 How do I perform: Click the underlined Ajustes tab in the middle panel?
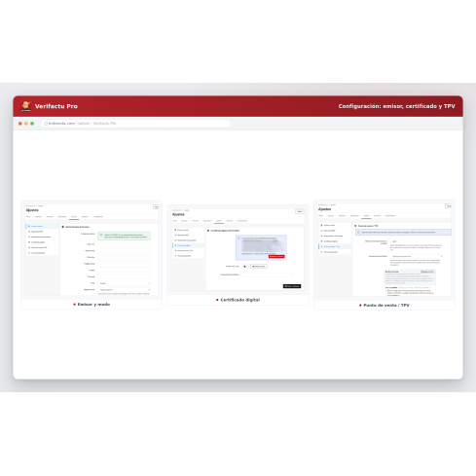[x=219, y=221]
